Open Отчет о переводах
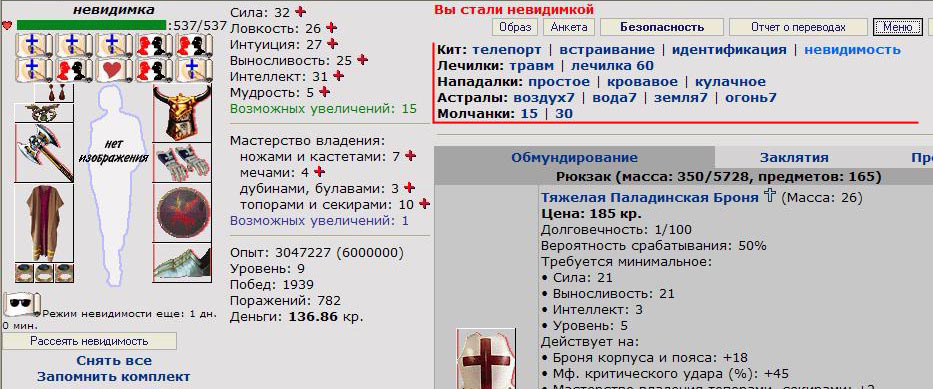Viewport: 933px width, 389px height. pyautogui.click(x=798, y=27)
